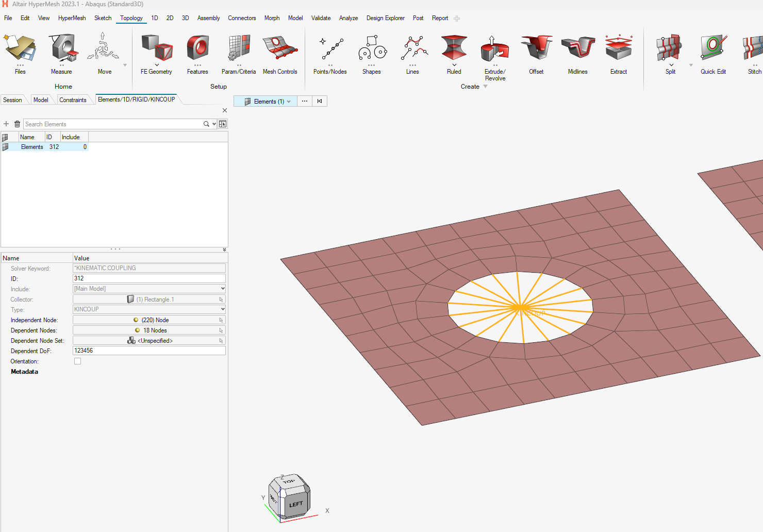
Task: Open search options dropdown arrow
Action: [x=214, y=124]
